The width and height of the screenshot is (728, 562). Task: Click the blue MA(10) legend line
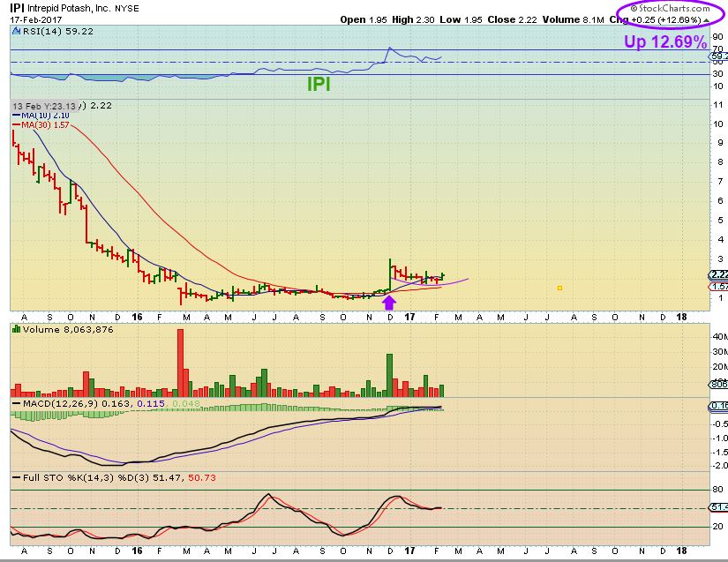click(16, 115)
